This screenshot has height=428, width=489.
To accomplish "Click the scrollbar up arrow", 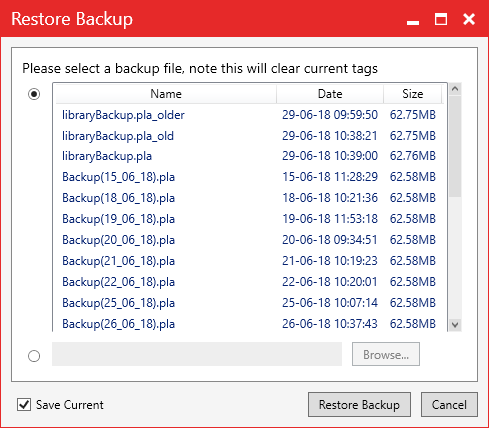I will 455,89.
